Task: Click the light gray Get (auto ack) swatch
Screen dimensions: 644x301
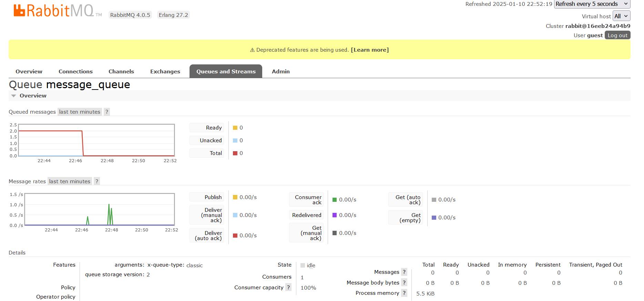Action: (434, 200)
